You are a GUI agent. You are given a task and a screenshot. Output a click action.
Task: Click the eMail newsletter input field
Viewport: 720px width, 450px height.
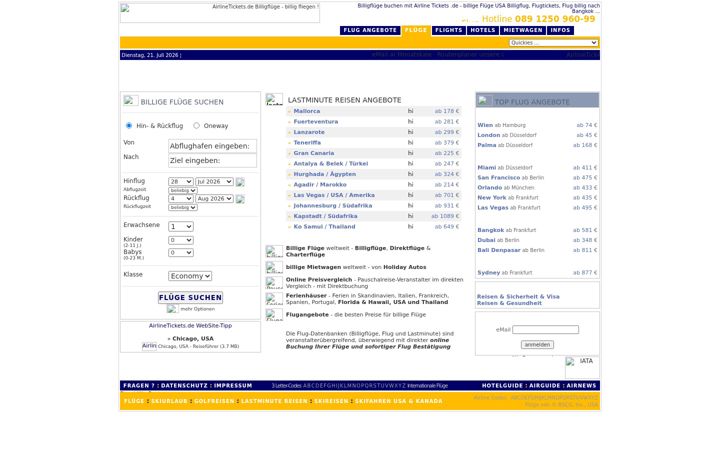(546, 330)
